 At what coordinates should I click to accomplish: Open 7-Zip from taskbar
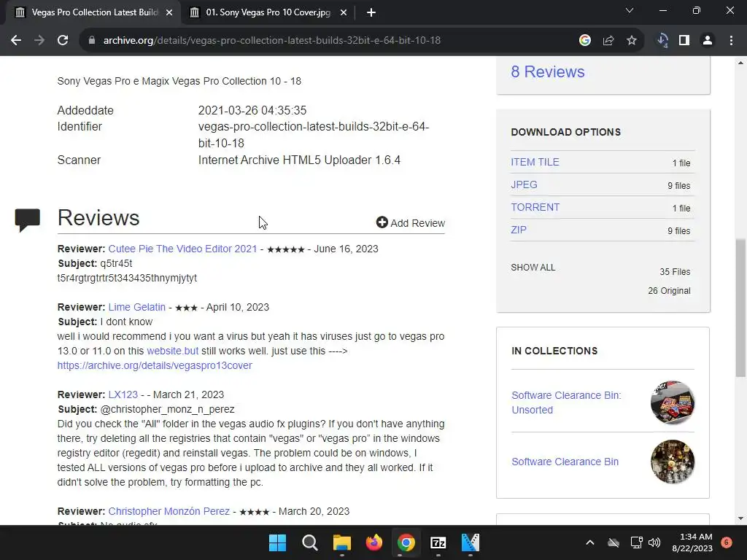tap(438, 542)
